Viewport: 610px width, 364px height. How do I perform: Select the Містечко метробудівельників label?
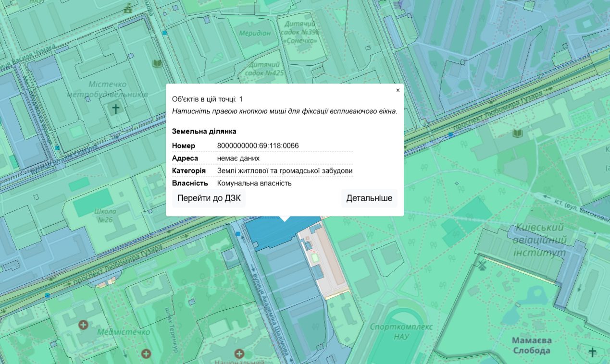(107, 90)
